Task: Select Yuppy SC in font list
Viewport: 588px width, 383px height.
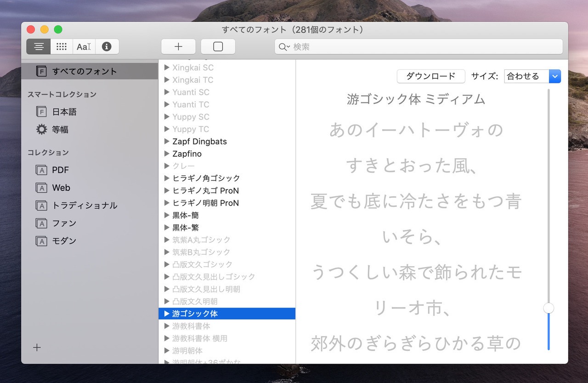Action: [x=227, y=117]
